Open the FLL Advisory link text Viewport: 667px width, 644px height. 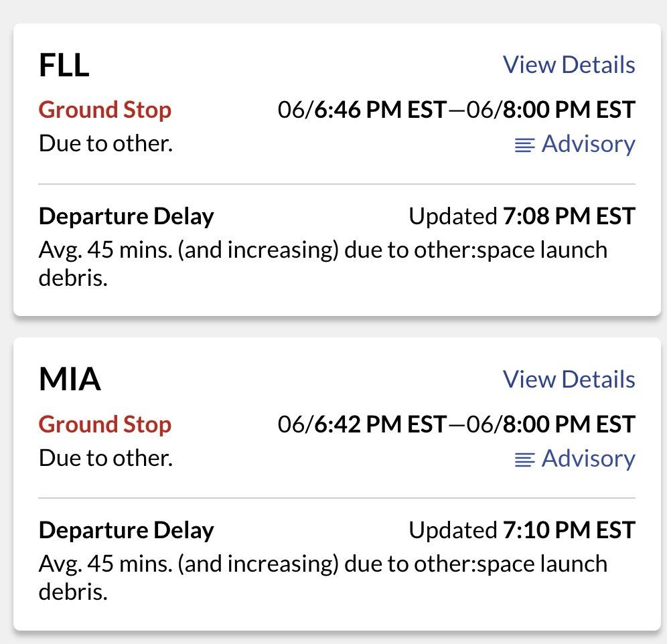click(x=588, y=144)
